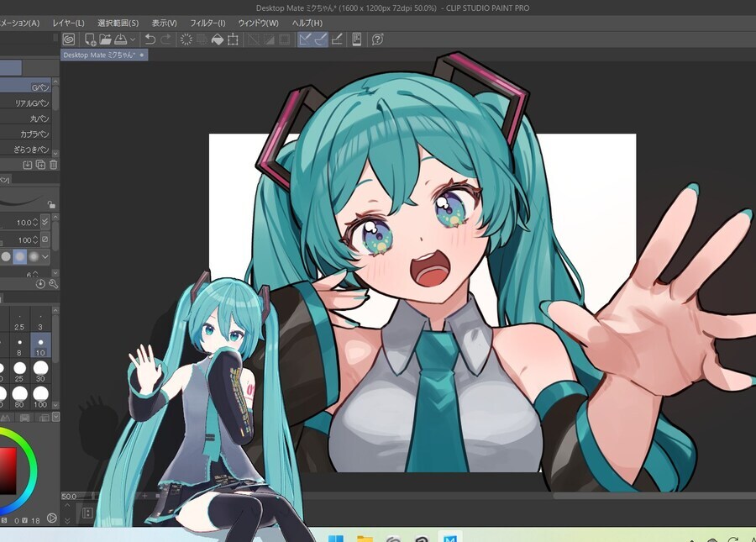Choose brush size preset 100

point(40,397)
